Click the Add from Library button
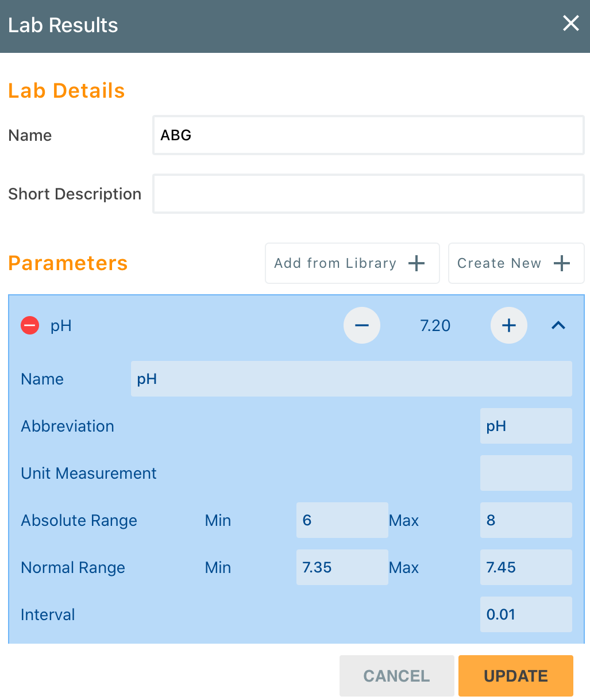The image size is (590, 700). (352, 263)
